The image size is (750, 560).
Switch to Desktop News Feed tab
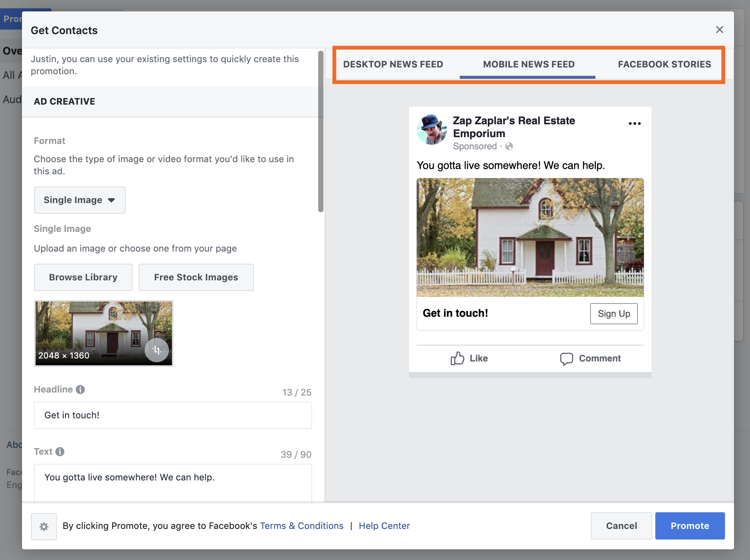point(393,64)
